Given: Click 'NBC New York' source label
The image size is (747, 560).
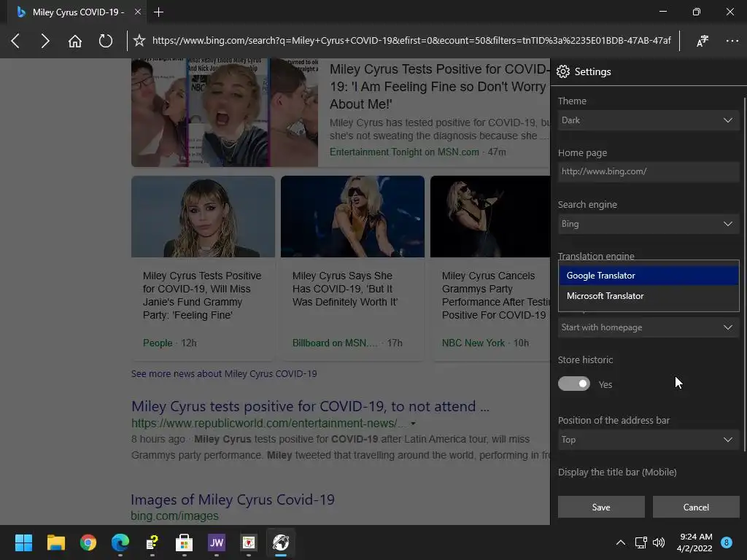Looking at the screenshot, I should coord(473,343).
